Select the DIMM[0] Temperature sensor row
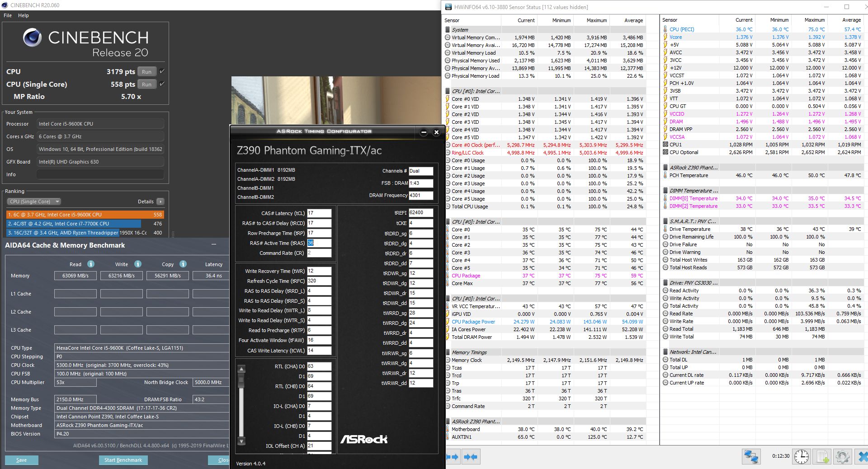The height and width of the screenshot is (469, 868). click(762, 198)
